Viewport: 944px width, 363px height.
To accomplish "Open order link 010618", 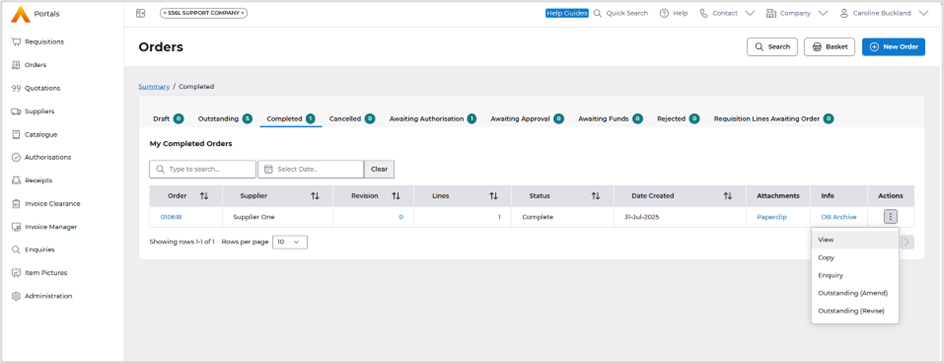I will (x=171, y=217).
